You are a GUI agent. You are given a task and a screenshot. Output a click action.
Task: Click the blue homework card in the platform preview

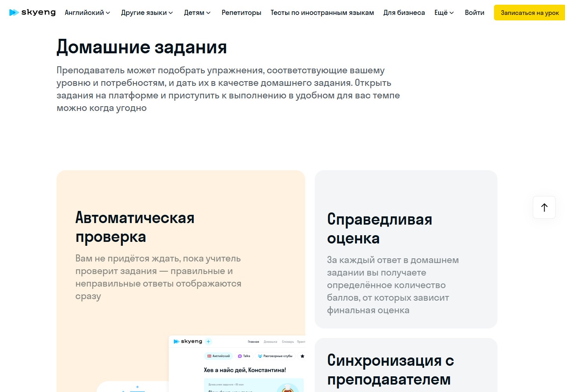(254, 385)
